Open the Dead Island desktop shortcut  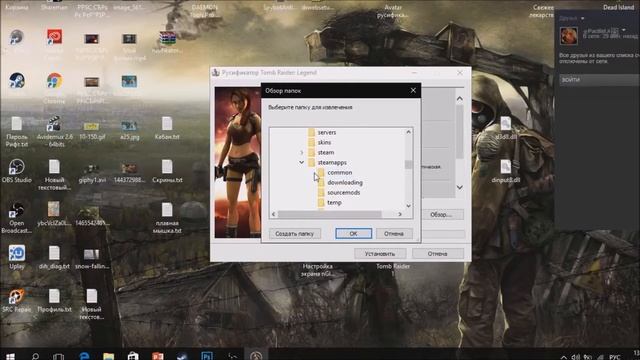pyautogui.click(x=619, y=7)
